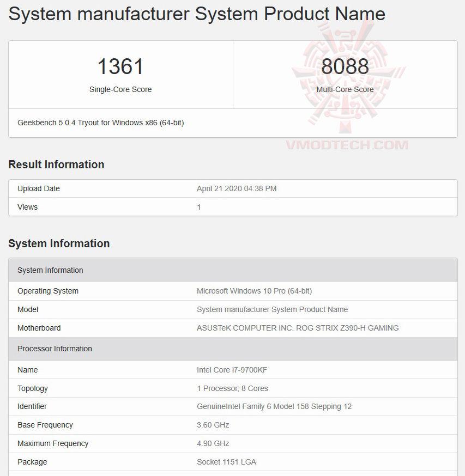Select the single-core score value 1361
The height and width of the screenshot is (476, 465).
(x=120, y=66)
